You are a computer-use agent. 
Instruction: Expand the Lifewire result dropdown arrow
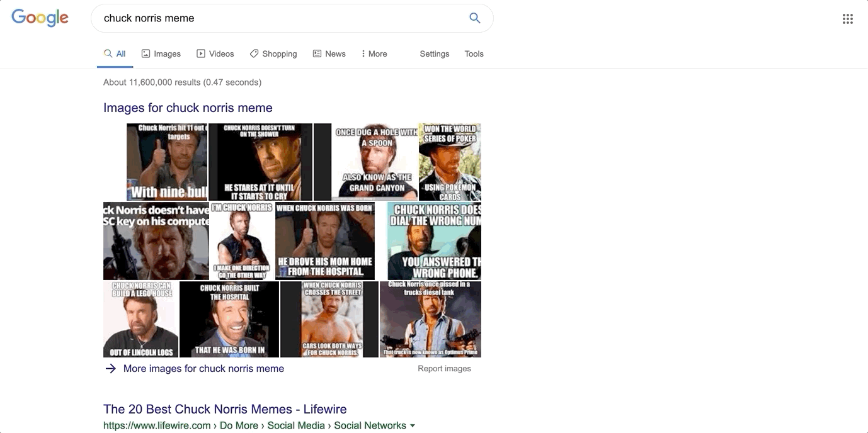(x=413, y=426)
